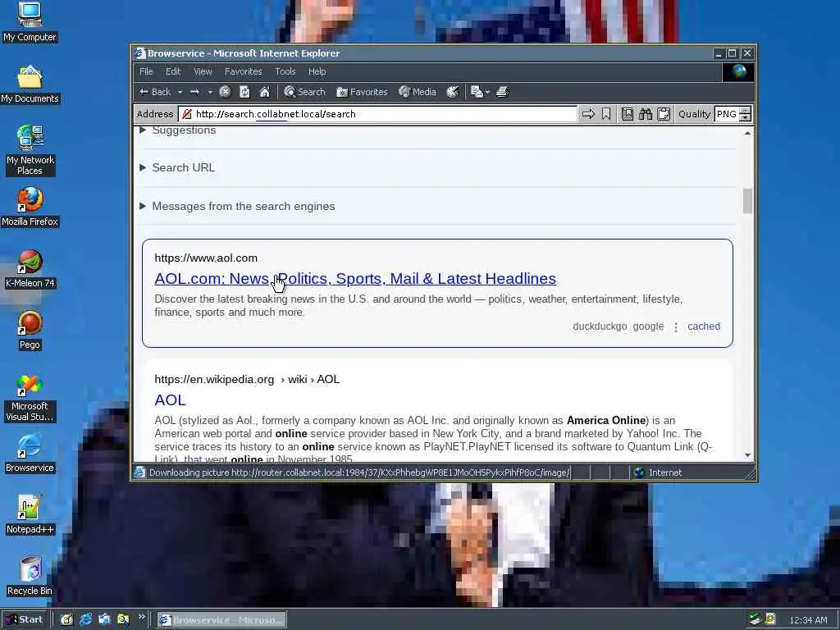Viewport: 840px width, 630px height.
Task: Open the Edit menu
Action: tap(173, 71)
